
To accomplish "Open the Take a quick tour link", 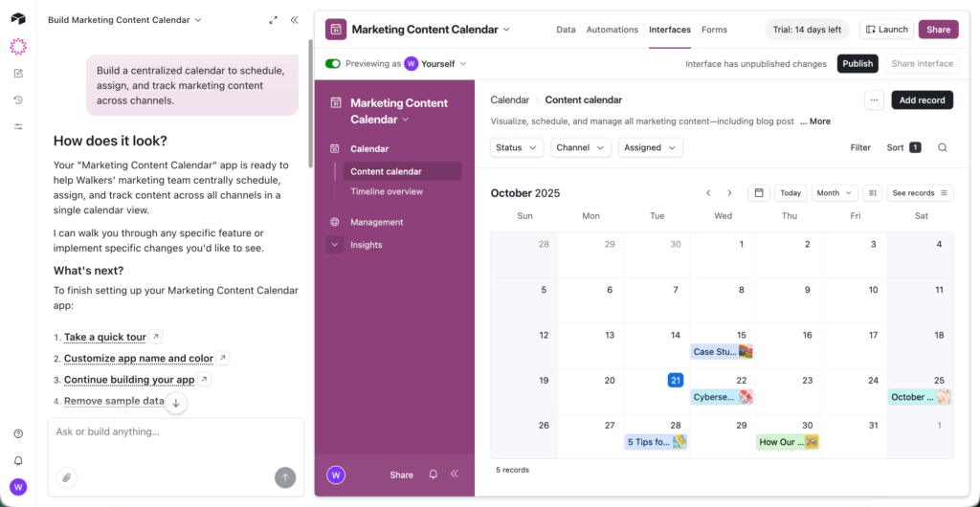I will [105, 337].
